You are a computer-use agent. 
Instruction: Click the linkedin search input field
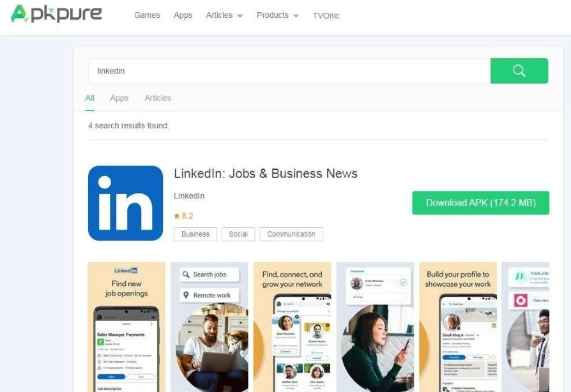pyautogui.click(x=289, y=71)
